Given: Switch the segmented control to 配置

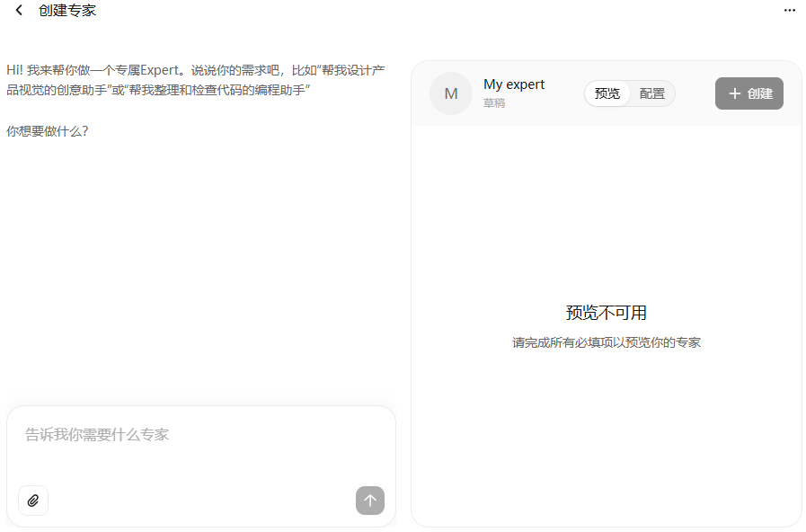Looking at the screenshot, I should (653, 93).
